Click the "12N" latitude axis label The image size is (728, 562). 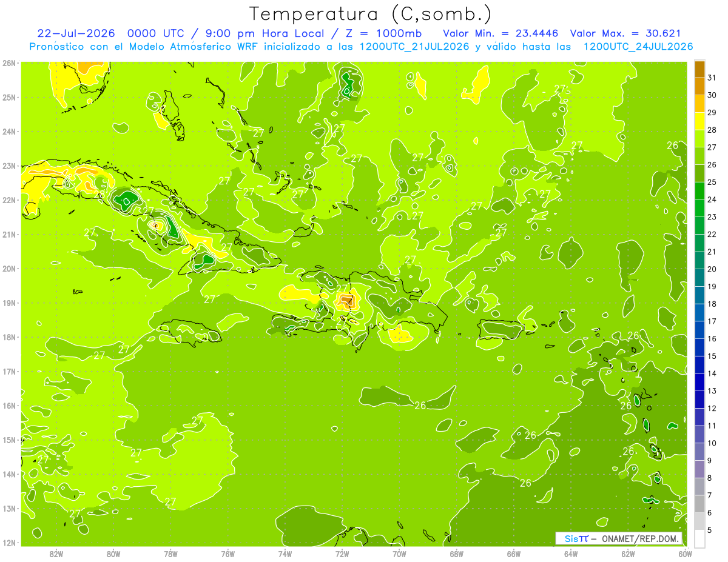pos(8,543)
